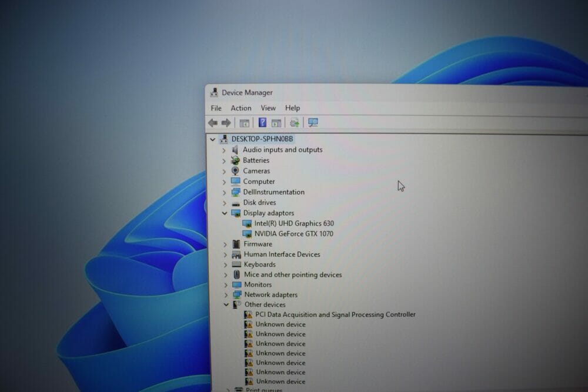Screen dimensions: 588x392
Task: Open the Help menu
Action: click(292, 108)
